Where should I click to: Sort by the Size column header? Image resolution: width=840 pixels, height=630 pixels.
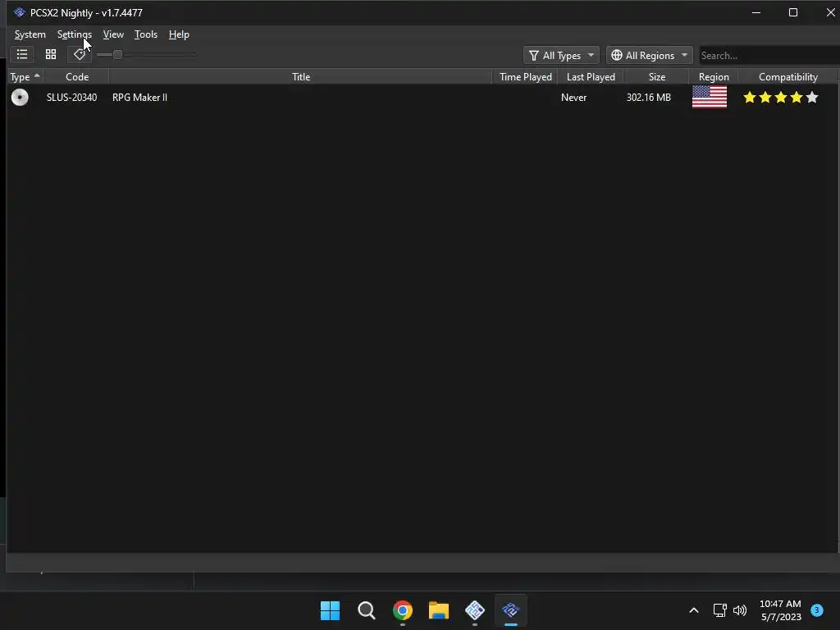pyautogui.click(x=656, y=76)
